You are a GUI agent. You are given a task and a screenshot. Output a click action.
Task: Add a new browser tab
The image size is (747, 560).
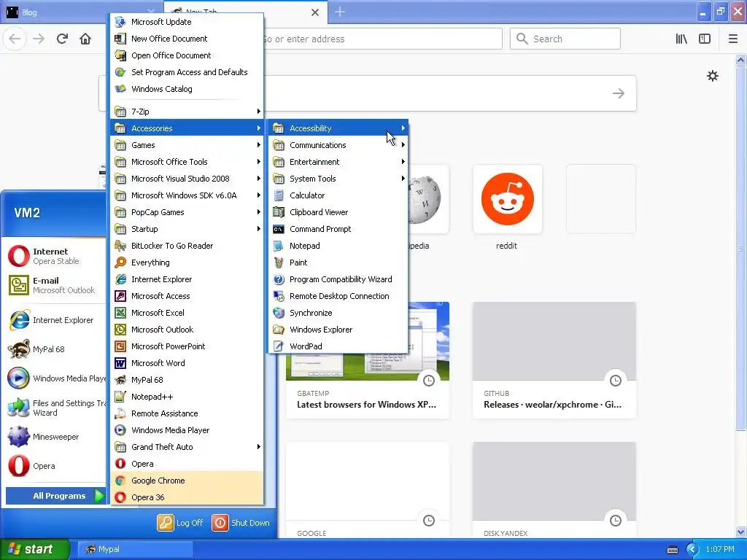pyautogui.click(x=340, y=12)
